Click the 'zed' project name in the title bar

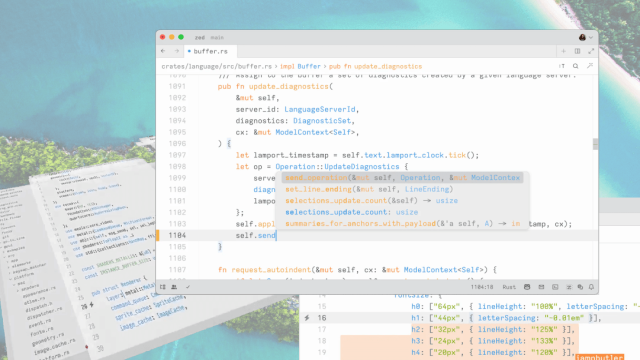(x=200, y=37)
